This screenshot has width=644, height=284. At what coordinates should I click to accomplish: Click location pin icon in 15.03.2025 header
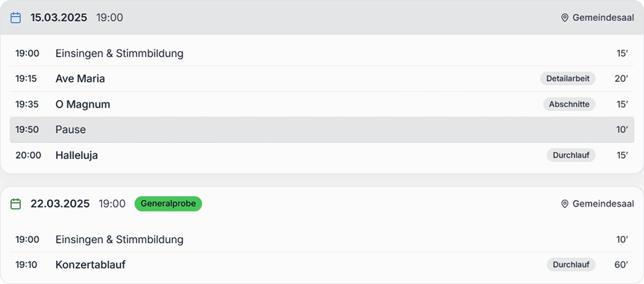(x=565, y=18)
